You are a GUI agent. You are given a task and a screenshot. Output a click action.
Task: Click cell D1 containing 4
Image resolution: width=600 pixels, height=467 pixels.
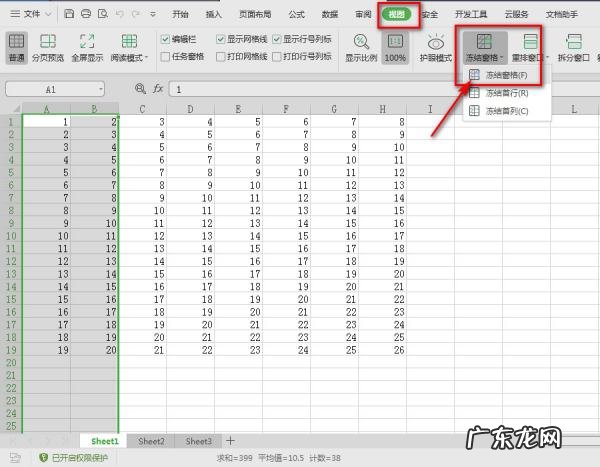(190, 122)
